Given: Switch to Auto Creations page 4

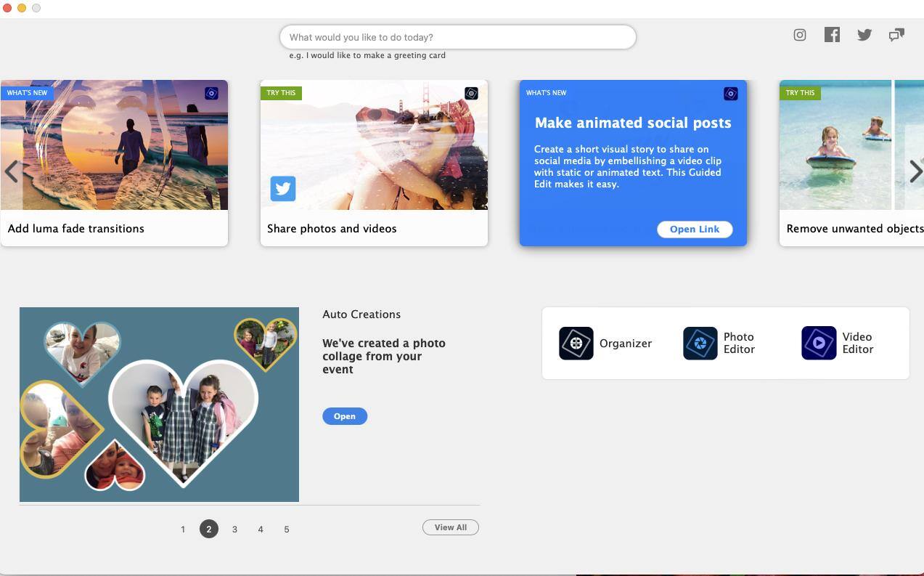Looking at the screenshot, I should coord(261,530).
